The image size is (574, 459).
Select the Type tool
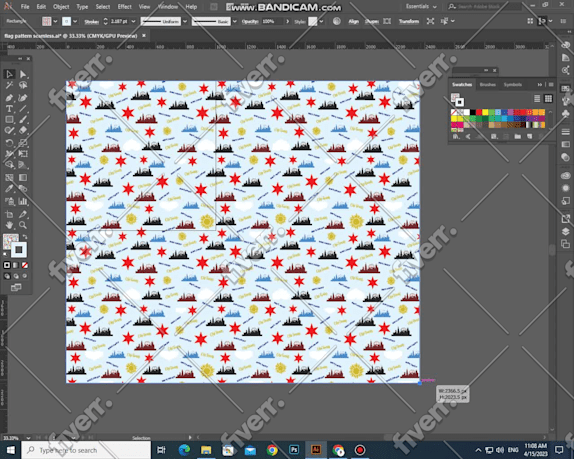tap(9, 109)
